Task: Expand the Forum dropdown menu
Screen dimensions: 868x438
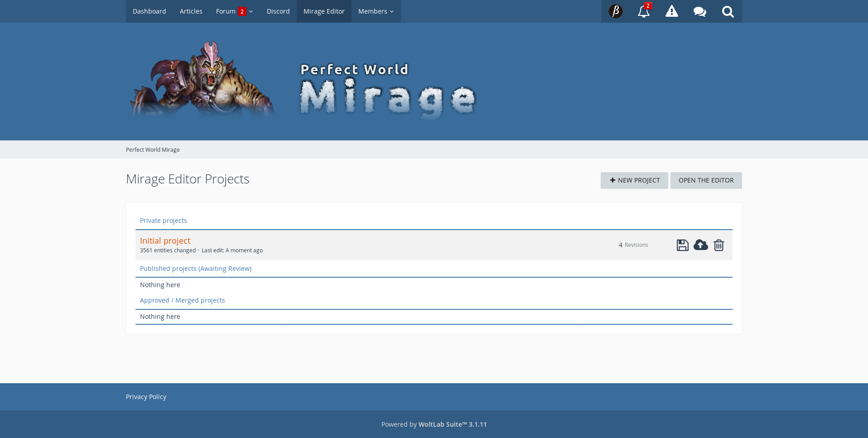Action: 234,11
